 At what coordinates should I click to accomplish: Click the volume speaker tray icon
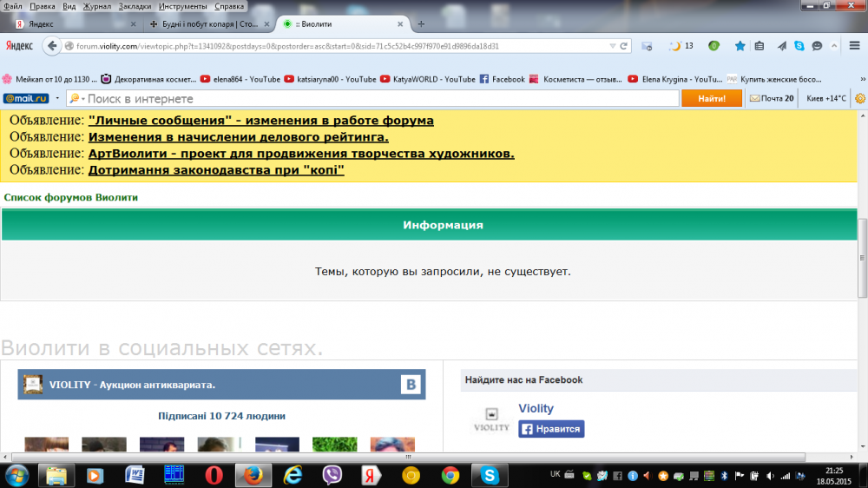coord(770,476)
